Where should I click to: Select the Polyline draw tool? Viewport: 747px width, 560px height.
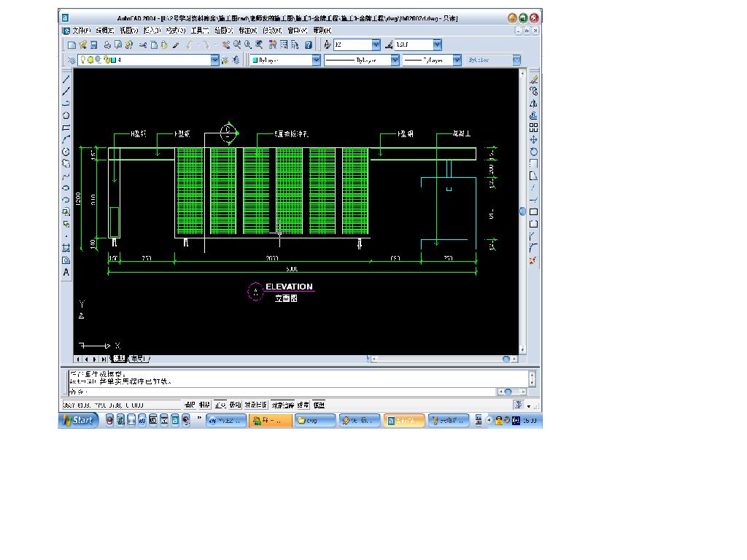tap(66, 103)
